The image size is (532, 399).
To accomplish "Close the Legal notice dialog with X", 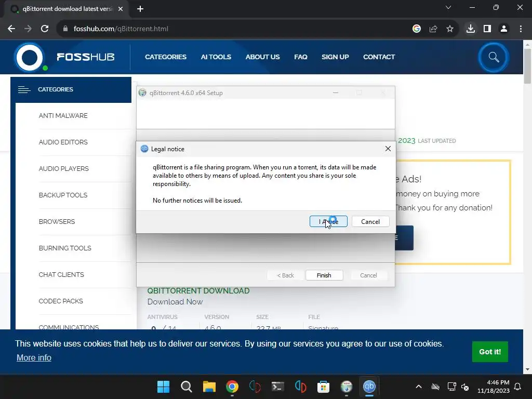I will tap(388, 149).
